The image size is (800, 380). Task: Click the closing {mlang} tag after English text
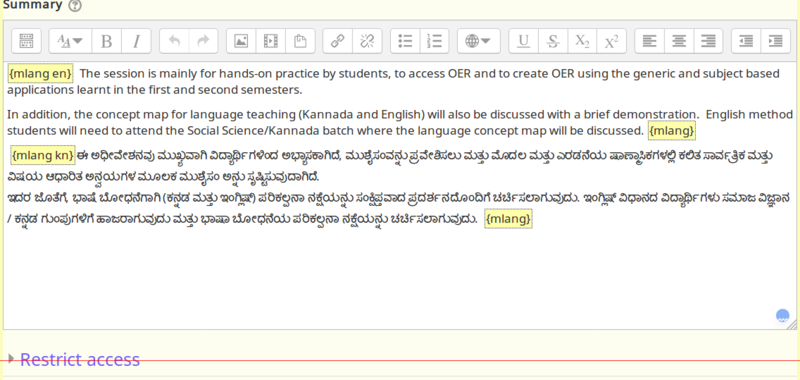(671, 131)
